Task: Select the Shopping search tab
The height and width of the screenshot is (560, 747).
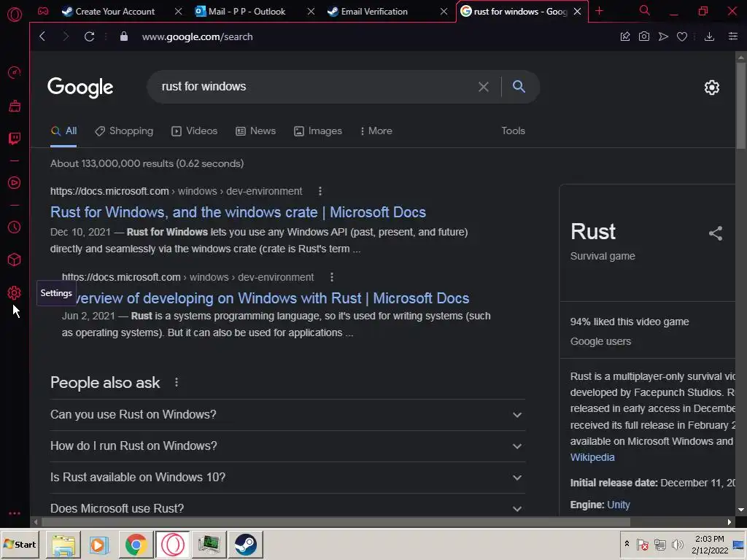Action: point(124,131)
